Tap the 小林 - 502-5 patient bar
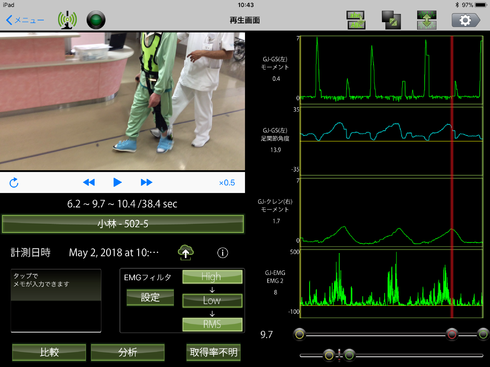Screen dimensions: 490x367 click(123, 224)
